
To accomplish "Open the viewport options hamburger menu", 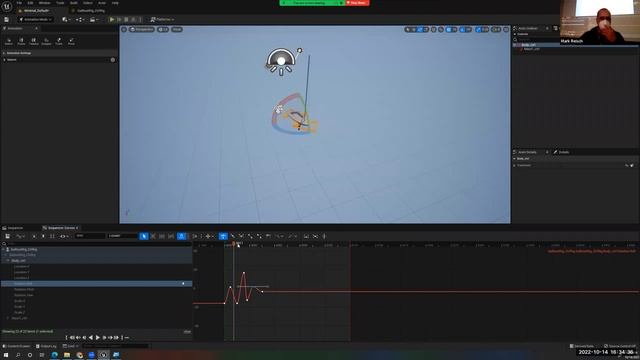I will 124,29.
